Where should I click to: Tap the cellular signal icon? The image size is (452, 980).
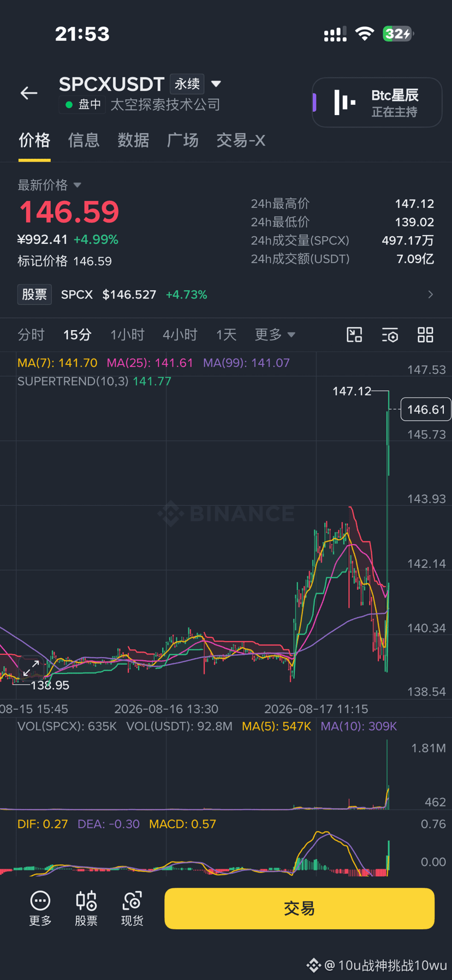coord(335,34)
